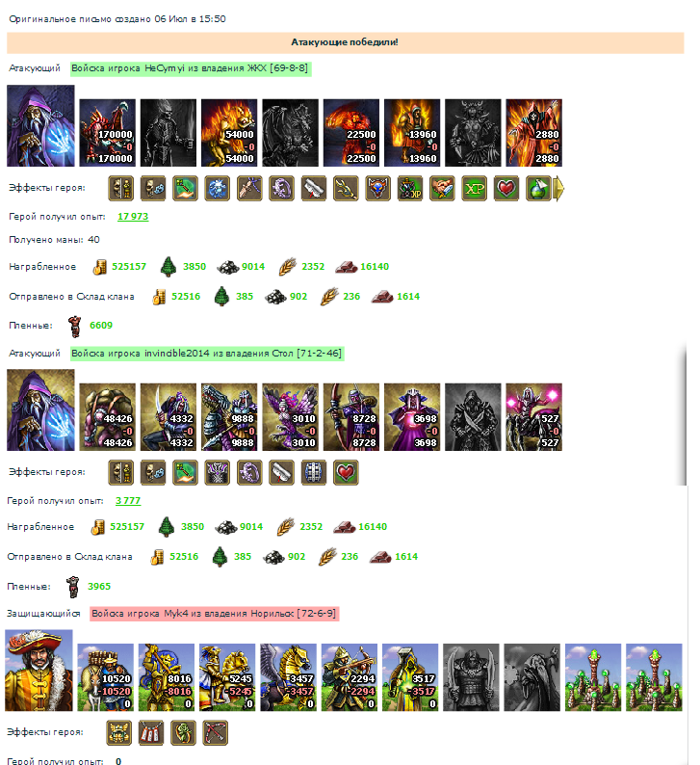Open the 3 777 experience link

128,501
